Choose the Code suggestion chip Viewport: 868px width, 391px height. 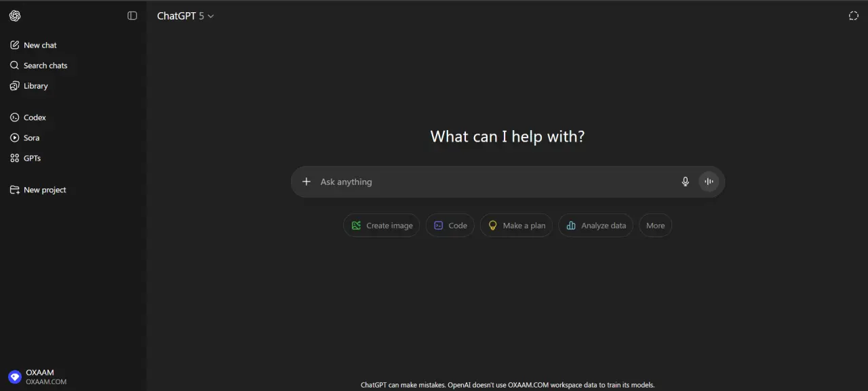450,226
